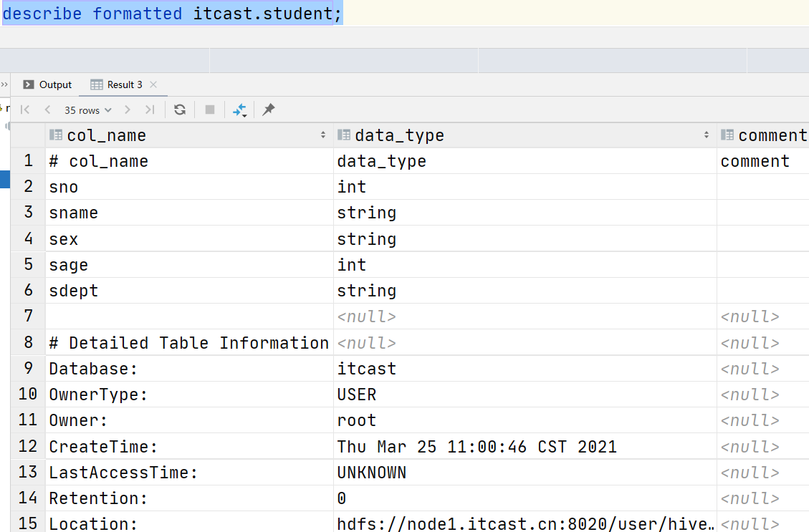This screenshot has width=809, height=532.
Task: Click the compare data arrows icon
Action: (240, 110)
